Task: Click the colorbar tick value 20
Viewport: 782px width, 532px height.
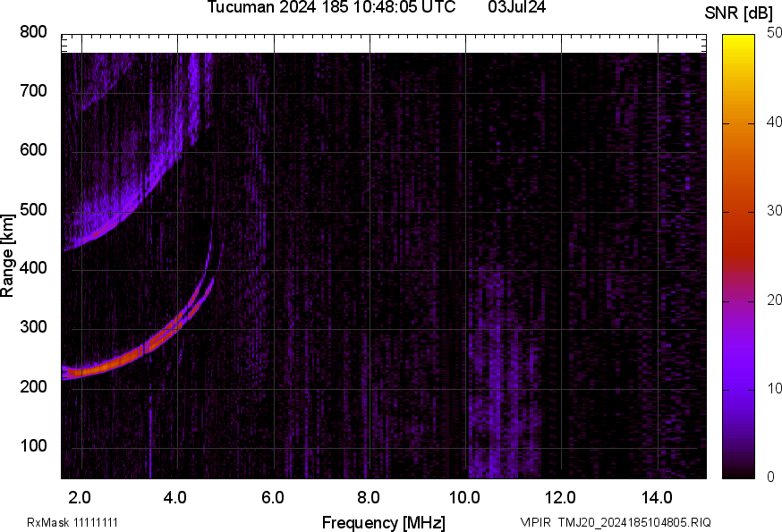Action: click(x=774, y=300)
